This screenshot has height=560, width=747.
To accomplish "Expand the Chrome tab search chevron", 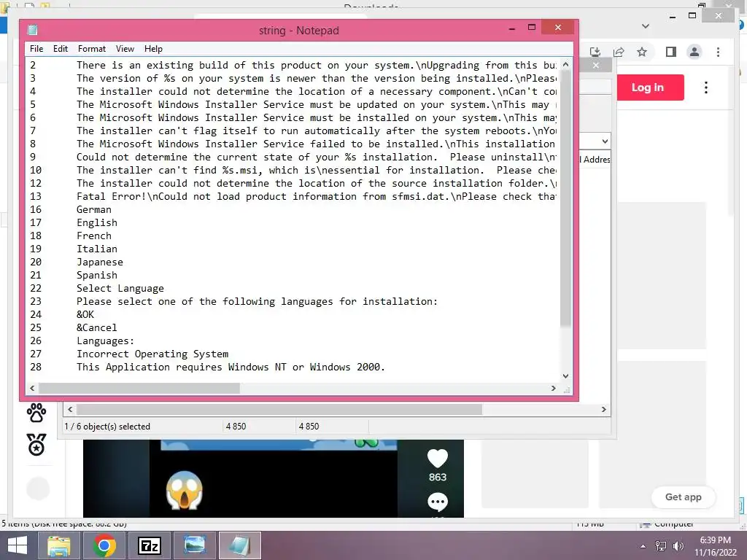I will pos(646,26).
